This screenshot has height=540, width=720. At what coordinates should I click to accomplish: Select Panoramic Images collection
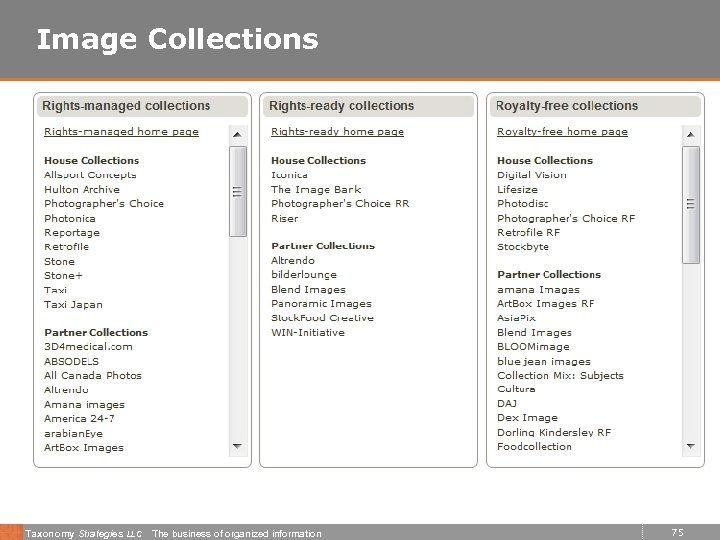(321, 304)
